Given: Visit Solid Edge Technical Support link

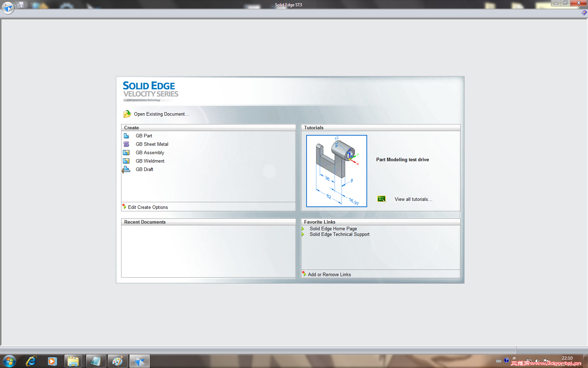Looking at the screenshot, I should pyautogui.click(x=339, y=234).
